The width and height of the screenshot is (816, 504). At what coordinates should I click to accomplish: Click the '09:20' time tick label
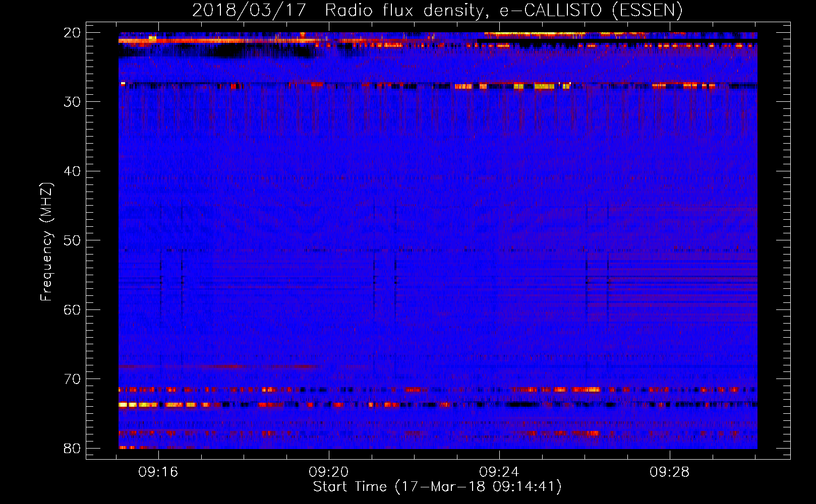[329, 472]
